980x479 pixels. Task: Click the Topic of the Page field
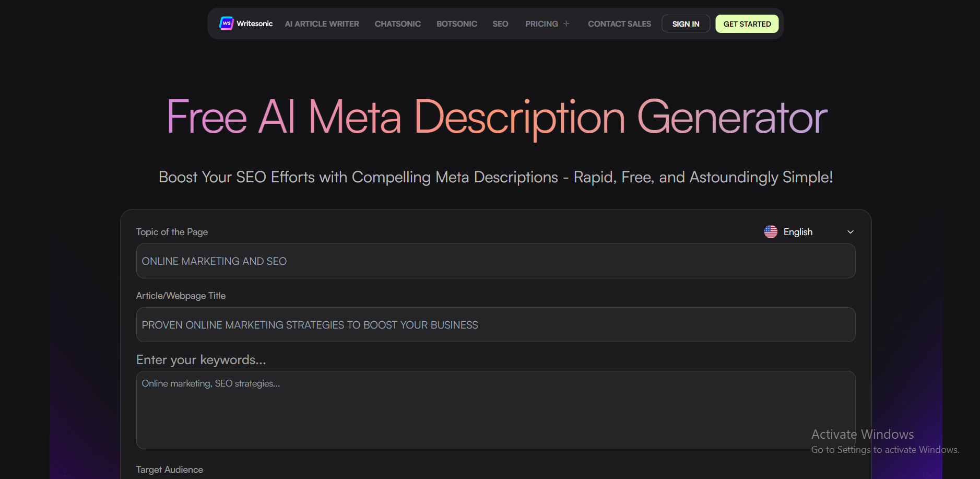coord(495,261)
